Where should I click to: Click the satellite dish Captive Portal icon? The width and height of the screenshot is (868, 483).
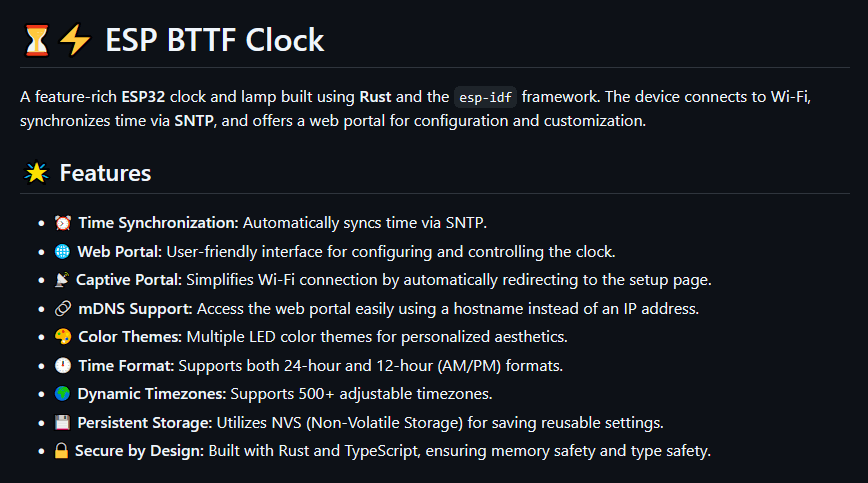62,279
